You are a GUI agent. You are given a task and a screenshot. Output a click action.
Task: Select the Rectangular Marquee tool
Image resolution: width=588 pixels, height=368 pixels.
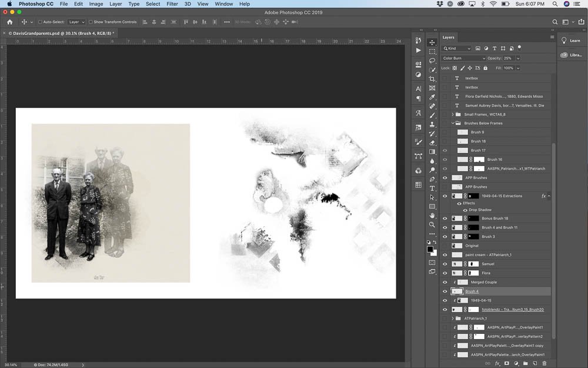tap(432, 51)
